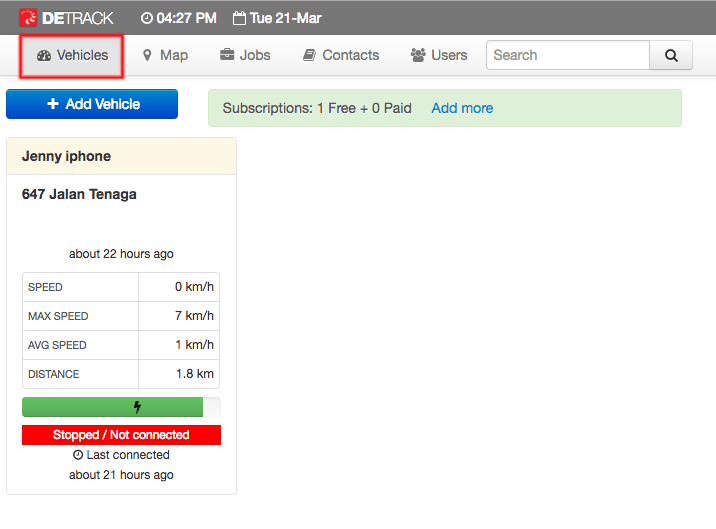This screenshot has width=716, height=529.
Task: Click the clock icon beside 04:27 PM
Action: 147,18
